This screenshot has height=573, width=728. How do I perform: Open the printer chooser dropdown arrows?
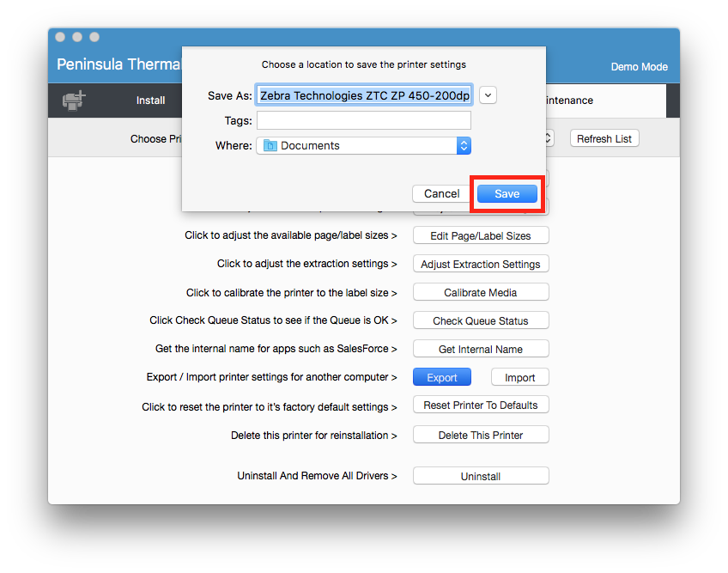[x=549, y=138]
